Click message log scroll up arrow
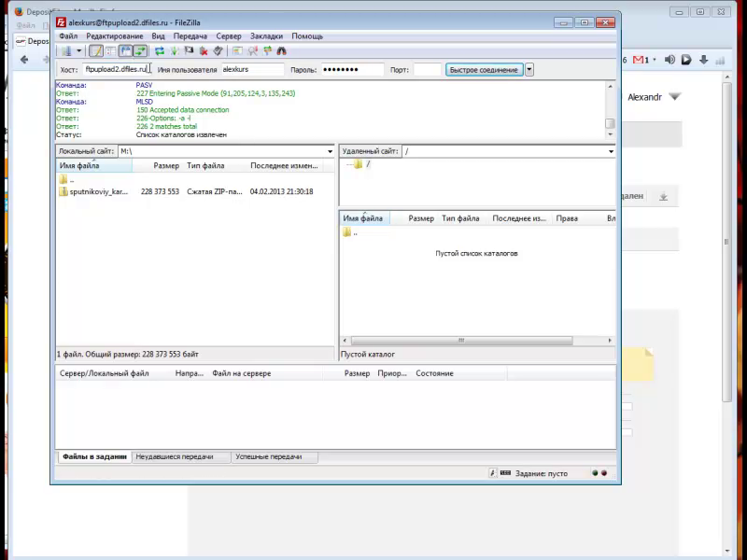 611,86
